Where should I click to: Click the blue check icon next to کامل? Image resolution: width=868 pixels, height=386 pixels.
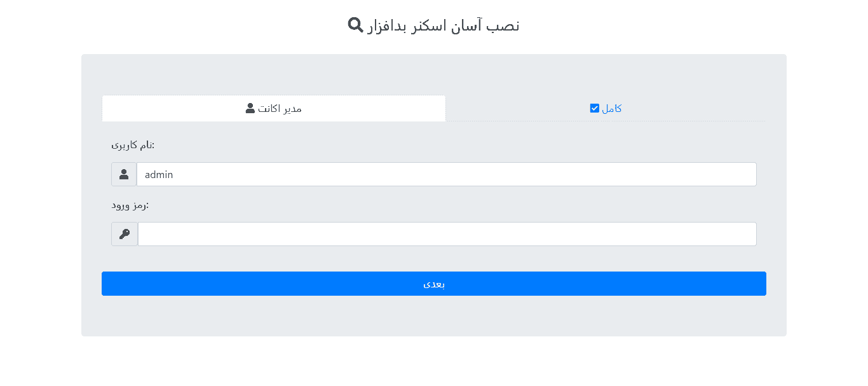click(595, 108)
